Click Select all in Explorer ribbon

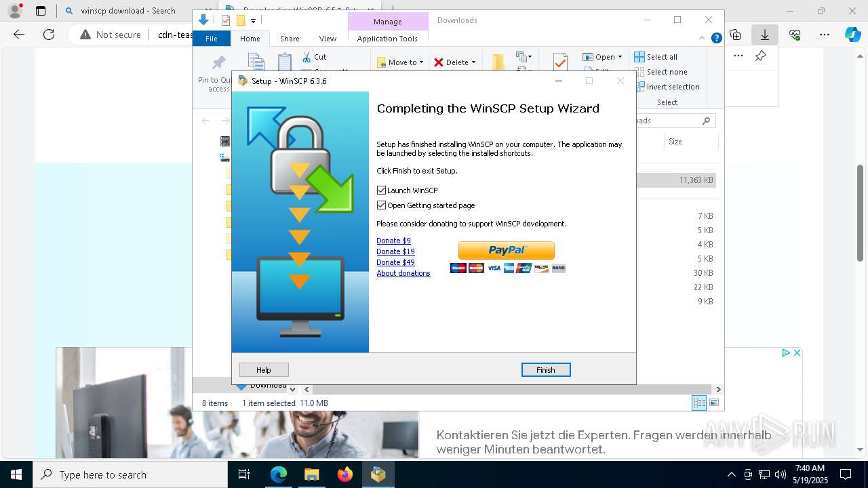(x=656, y=57)
